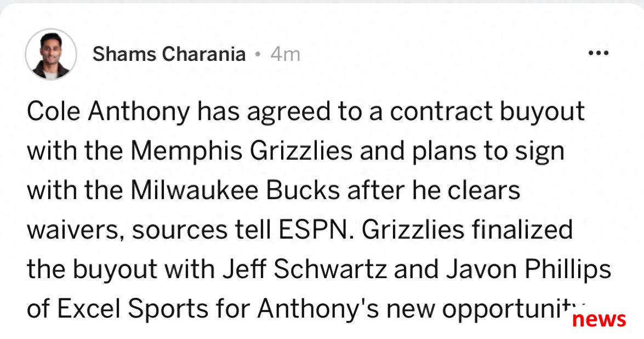Select the word waivers in the post
This screenshot has width=644, height=339.
click(76, 230)
